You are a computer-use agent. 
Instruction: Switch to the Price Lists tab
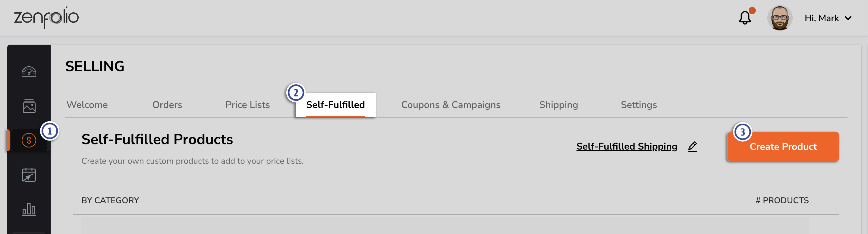248,105
